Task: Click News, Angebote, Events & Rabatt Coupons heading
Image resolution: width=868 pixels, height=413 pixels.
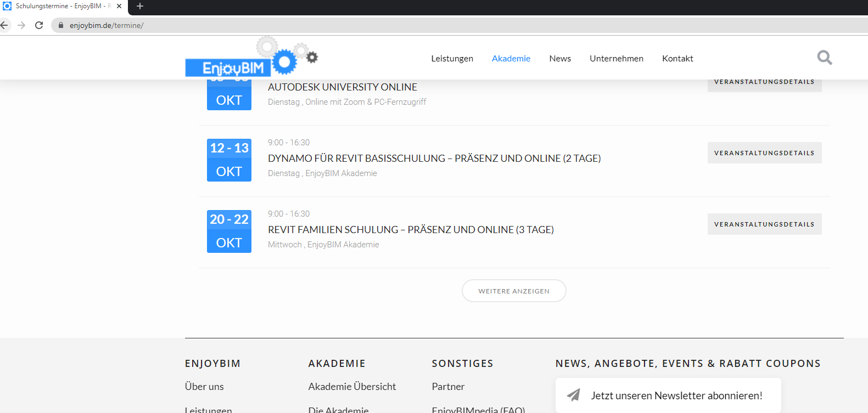Action: click(688, 364)
